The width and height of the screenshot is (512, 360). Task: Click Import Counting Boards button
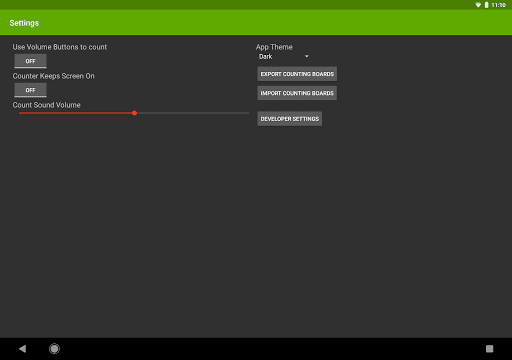pyautogui.click(x=297, y=93)
